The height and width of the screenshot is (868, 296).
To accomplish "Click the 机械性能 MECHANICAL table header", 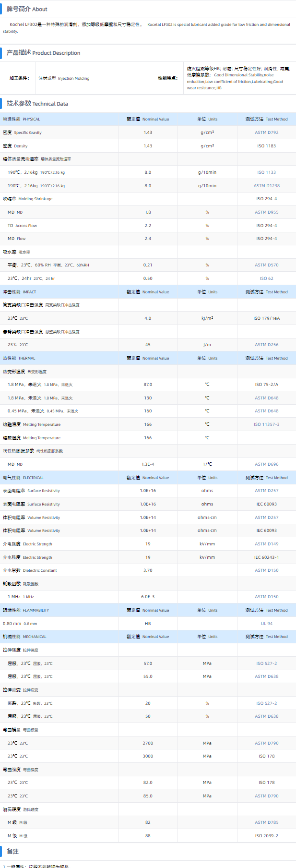I will 24,637.
